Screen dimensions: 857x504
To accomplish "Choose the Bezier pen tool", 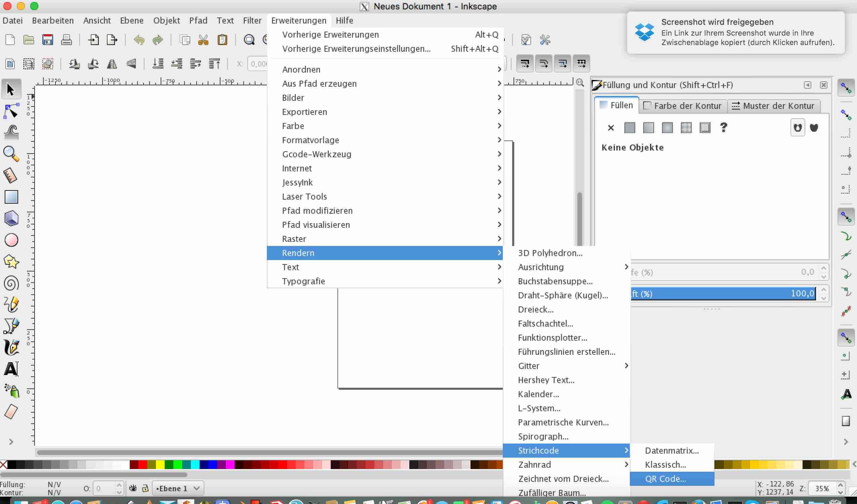I will coord(11,326).
